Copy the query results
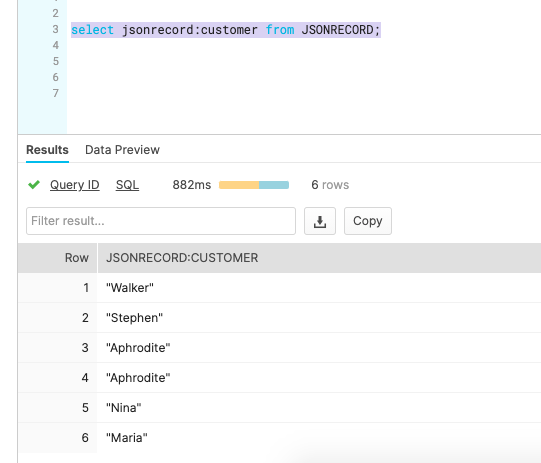541x463 pixels. click(367, 221)
